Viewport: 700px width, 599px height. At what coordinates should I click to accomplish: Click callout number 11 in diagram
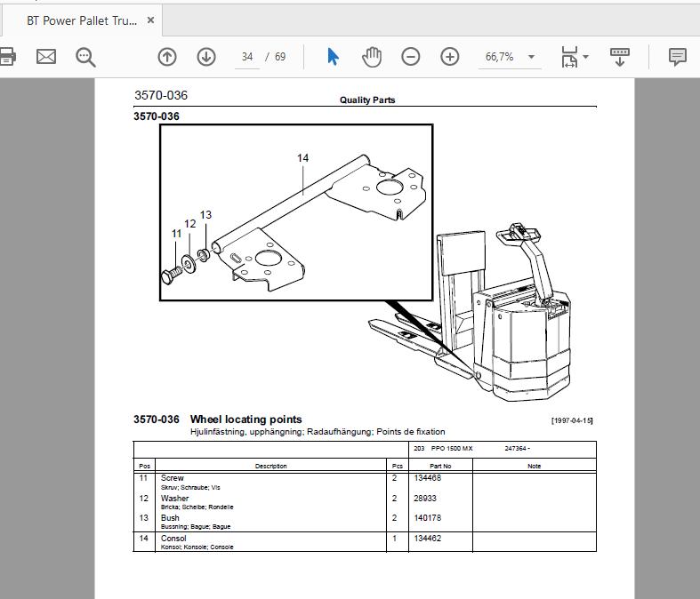(176, 234)
